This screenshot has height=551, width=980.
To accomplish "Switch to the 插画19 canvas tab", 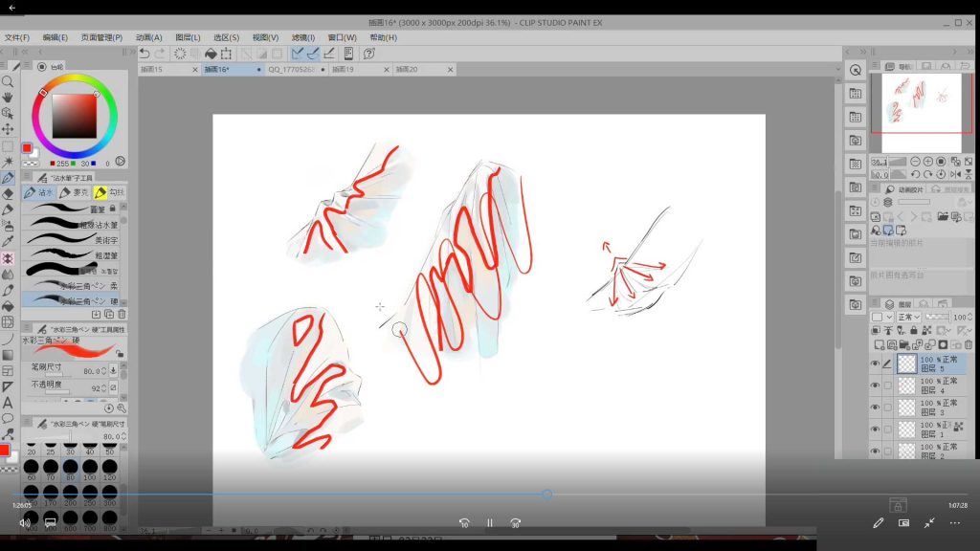I will (345, 70).
